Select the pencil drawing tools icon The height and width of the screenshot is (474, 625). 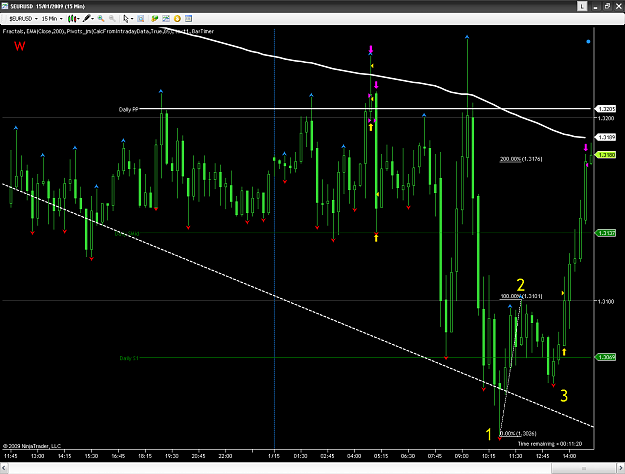(x=86, y=18)
